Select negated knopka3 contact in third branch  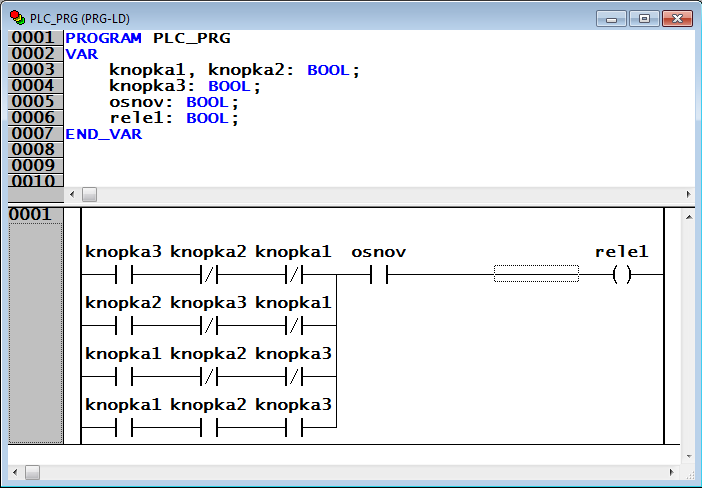[294, 377]
